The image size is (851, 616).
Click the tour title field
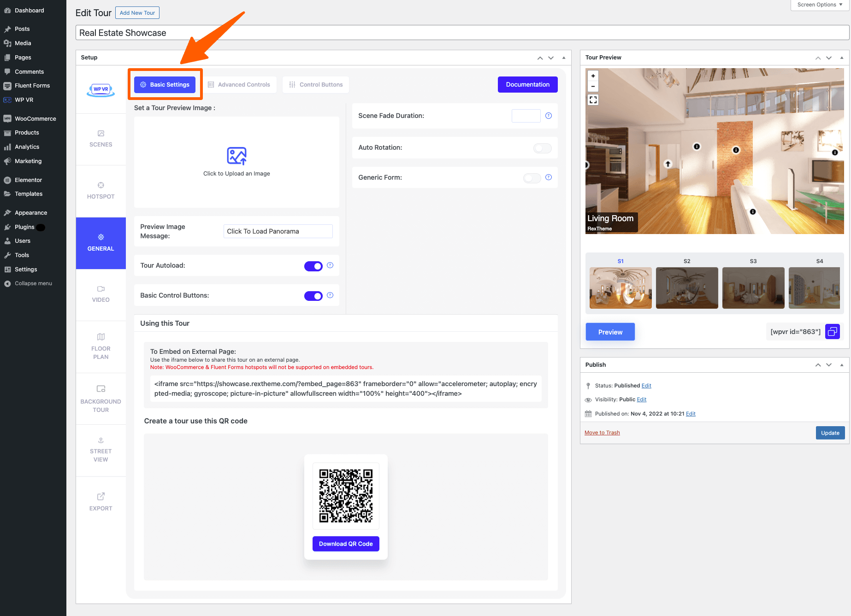tap(462, 33)
